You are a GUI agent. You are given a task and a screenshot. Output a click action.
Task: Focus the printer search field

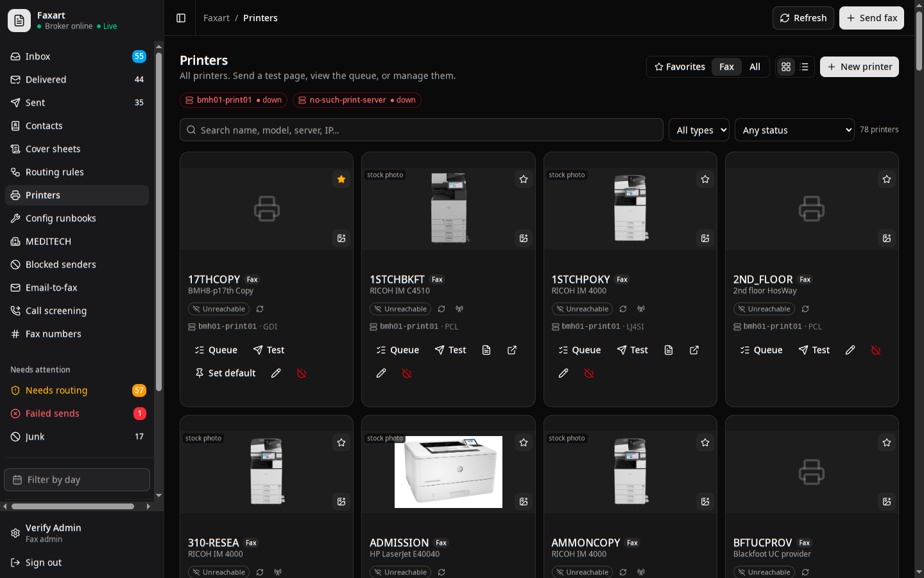pyautogui.click(x=422, y=130)
